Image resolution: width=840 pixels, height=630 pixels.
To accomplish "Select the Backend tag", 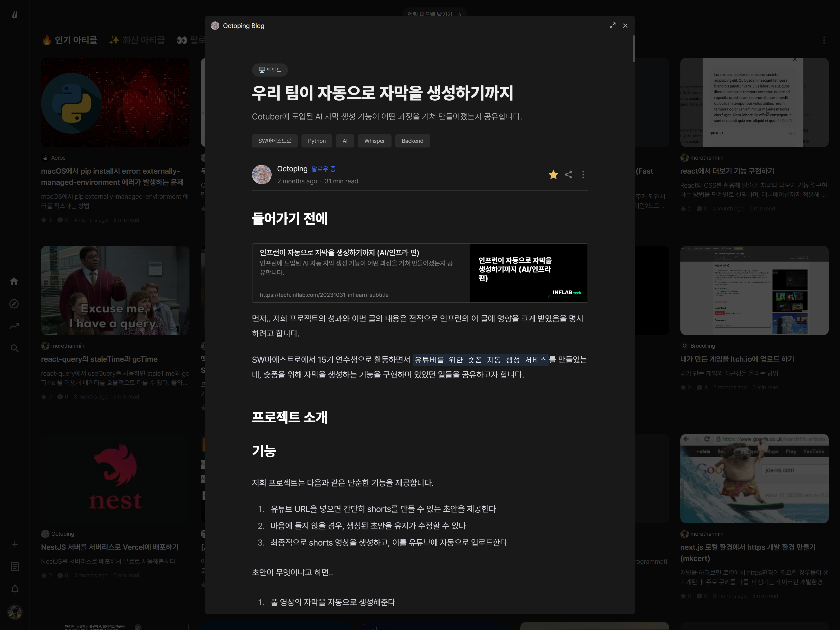I will 412,141.
